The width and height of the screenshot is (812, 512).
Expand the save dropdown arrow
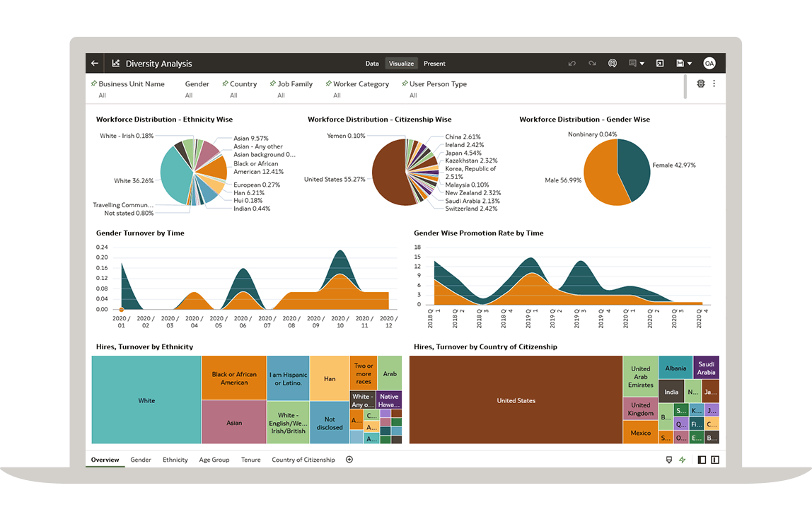coord(690,64)
